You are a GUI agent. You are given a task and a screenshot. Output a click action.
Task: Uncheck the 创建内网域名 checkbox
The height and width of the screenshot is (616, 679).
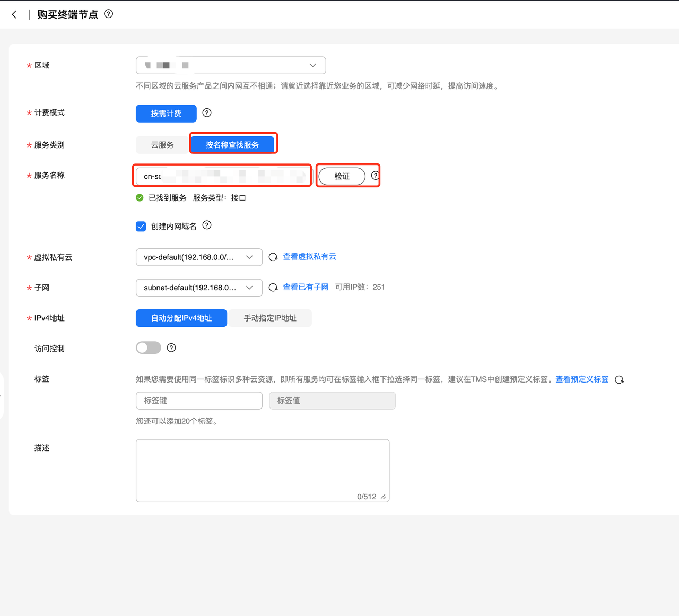click(x=141, y=227)
